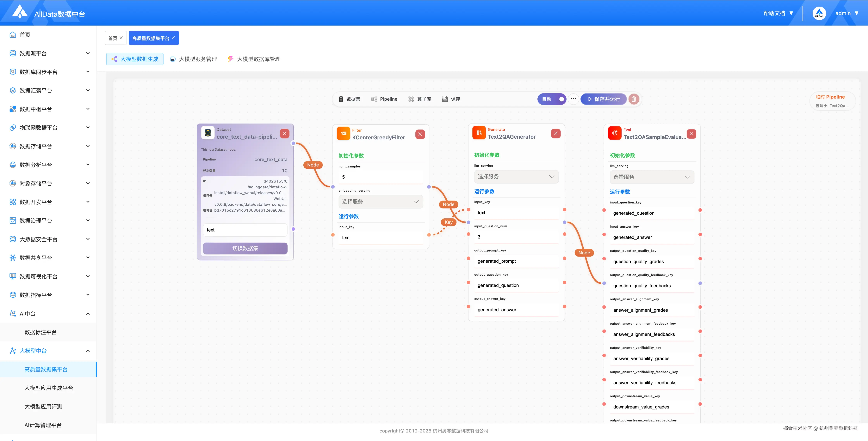
Task: Click the red trash delete pipeline icon
Action: tap(634, 99)
